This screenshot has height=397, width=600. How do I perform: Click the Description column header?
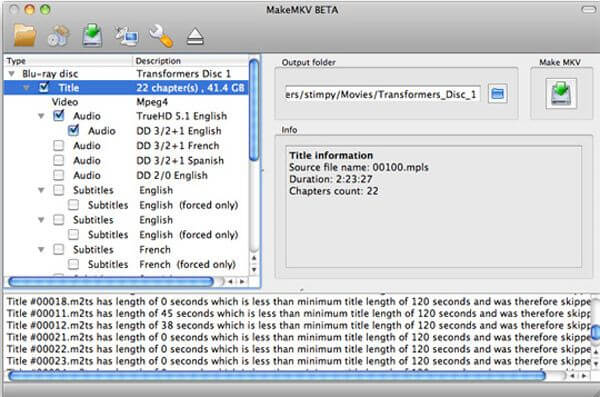click(190, 61)
